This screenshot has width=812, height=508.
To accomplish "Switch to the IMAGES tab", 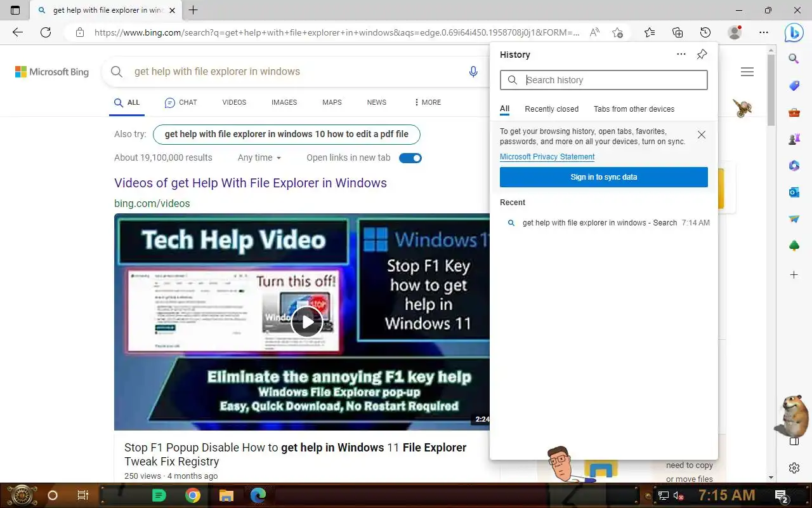I will [x=284, y=102].
